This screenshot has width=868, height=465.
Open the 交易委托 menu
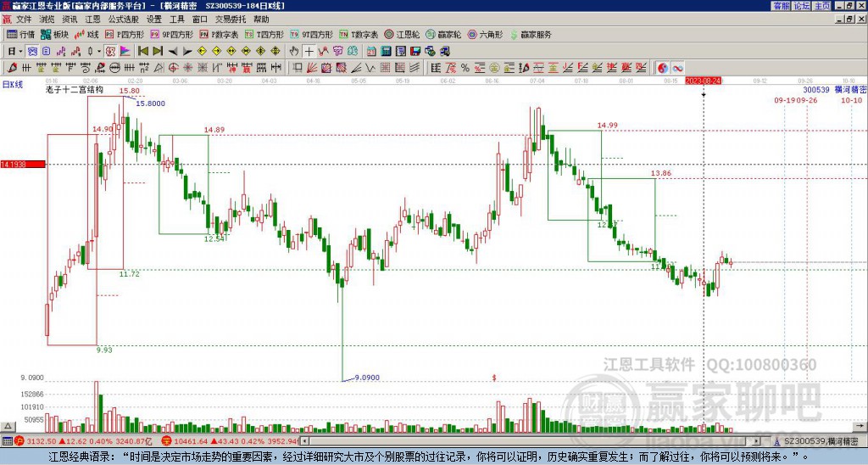coord(231,20)
